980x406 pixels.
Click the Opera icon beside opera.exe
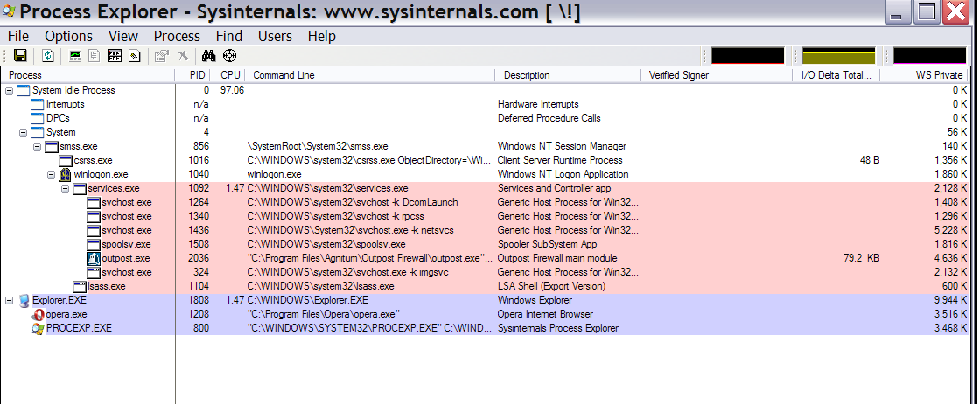[38, 314]
